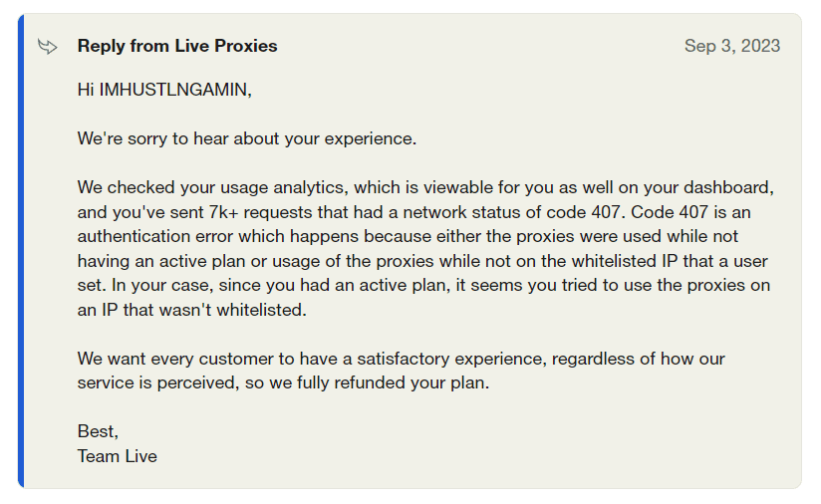Viewport: 821px width, 504px height.
Task: Click 'We're sorry to hear about your experience.'
Action: (x=247, y=138)
